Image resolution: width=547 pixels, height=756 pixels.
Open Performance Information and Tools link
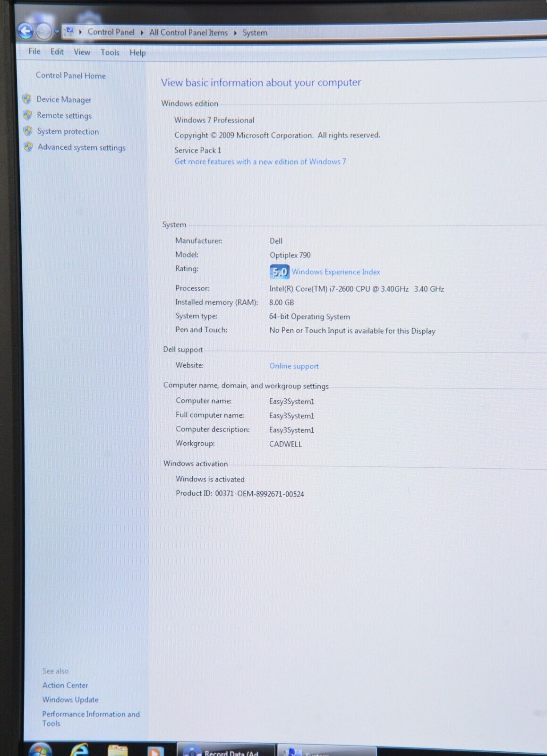[91, 719]
